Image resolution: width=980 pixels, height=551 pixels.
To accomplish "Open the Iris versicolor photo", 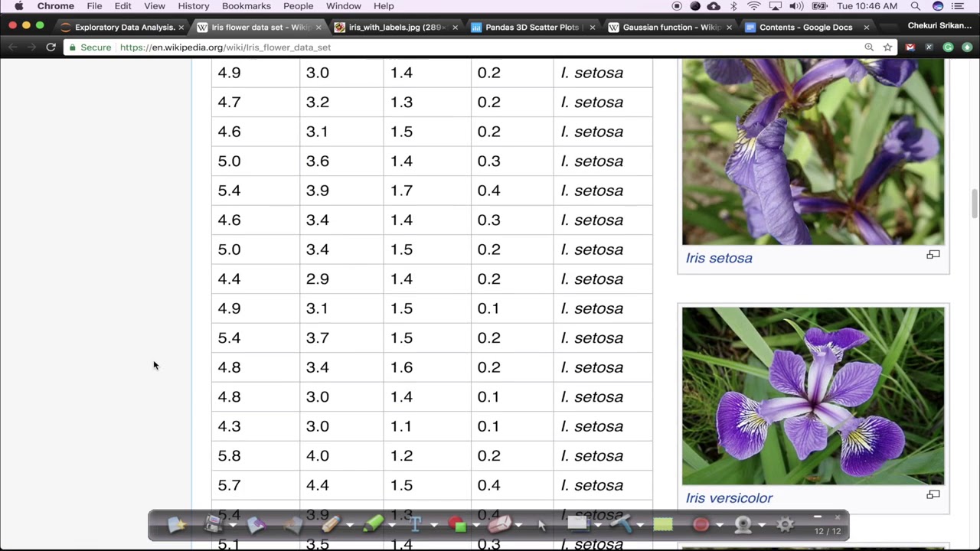I will (x=813, y=396).
